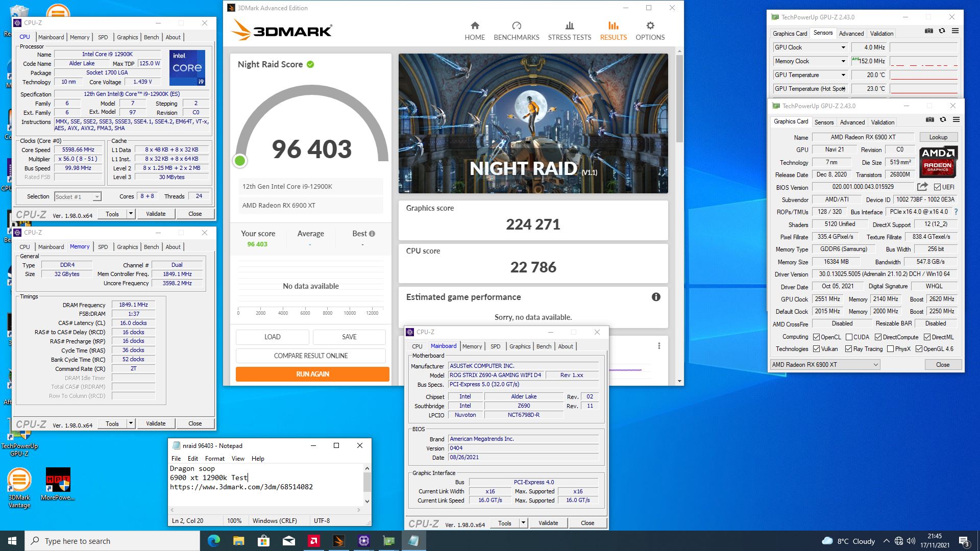Toggle the OpenCL checkbox
Screen dimensions: 980x551
click(816, 337)
